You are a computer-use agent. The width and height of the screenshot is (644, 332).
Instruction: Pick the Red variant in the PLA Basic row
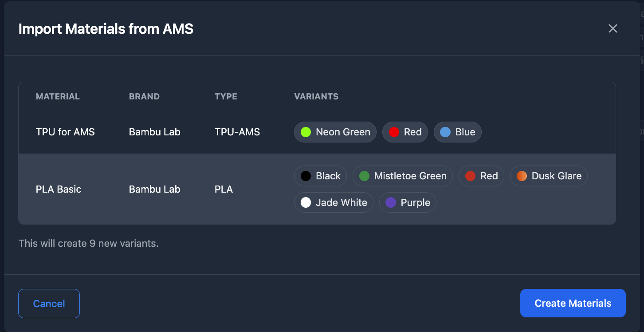(x=481, y=176)
